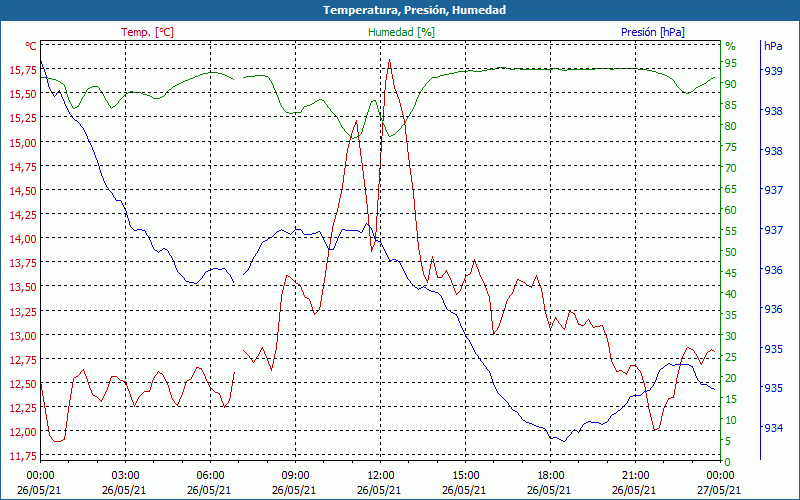Click green humidity axis value '60'
Screen dimensions: 800x500
pos(731,210)
